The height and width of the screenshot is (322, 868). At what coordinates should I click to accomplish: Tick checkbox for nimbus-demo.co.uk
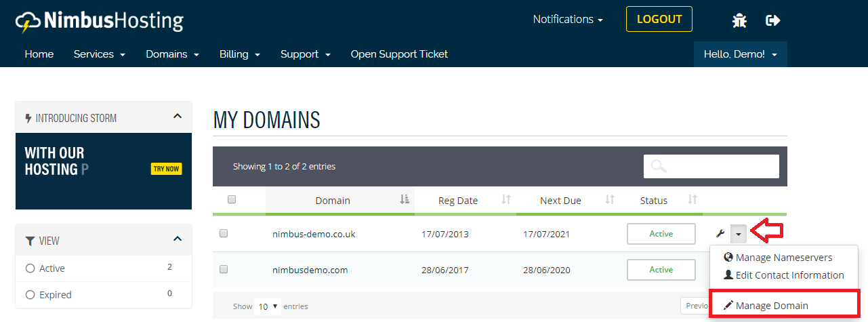pos(224,233)
